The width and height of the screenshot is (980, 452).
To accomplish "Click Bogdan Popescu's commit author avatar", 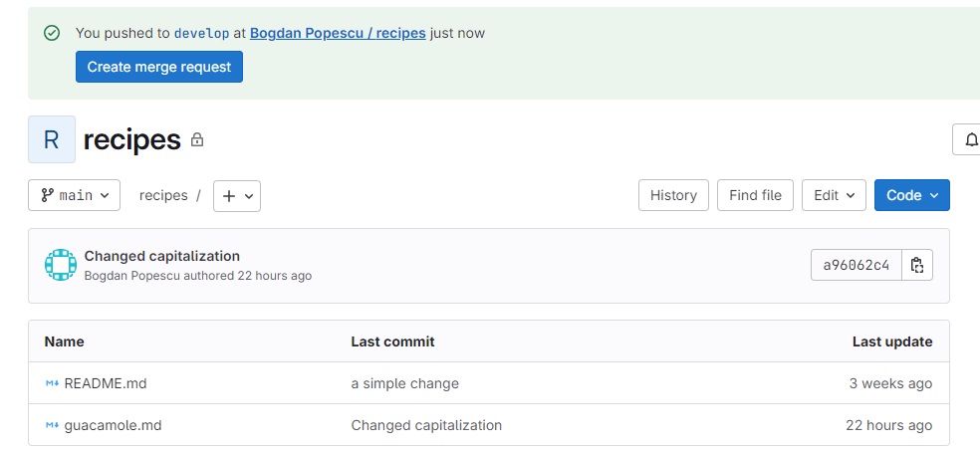I will 61,265.
